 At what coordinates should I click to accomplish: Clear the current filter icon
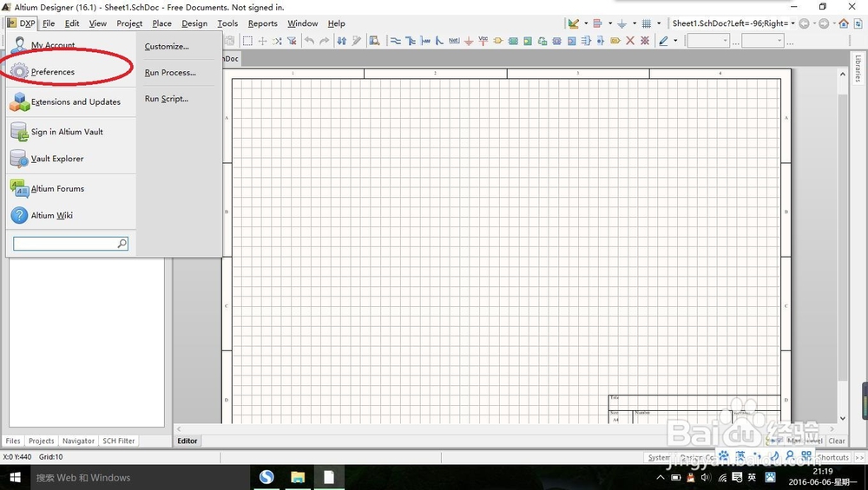[x=292, y=41]
